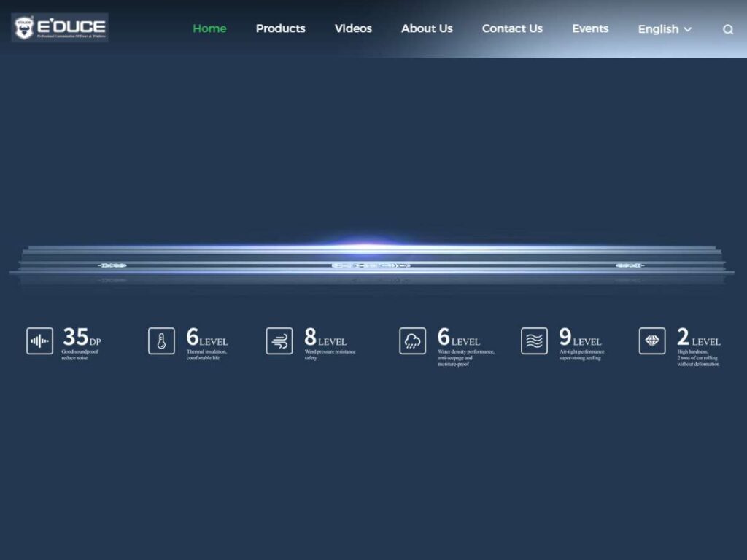Open the search magnifier icon

tap(728, 29)
